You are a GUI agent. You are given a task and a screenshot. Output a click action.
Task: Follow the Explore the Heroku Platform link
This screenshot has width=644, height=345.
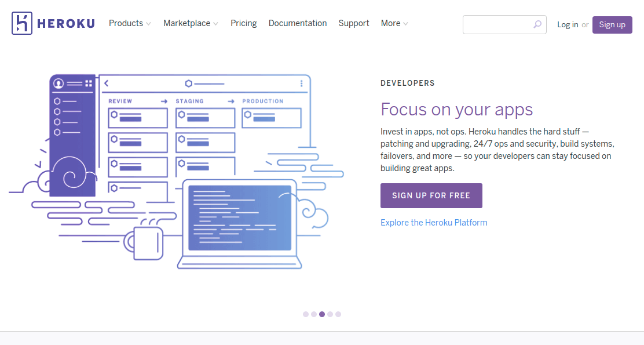[433, 222]
